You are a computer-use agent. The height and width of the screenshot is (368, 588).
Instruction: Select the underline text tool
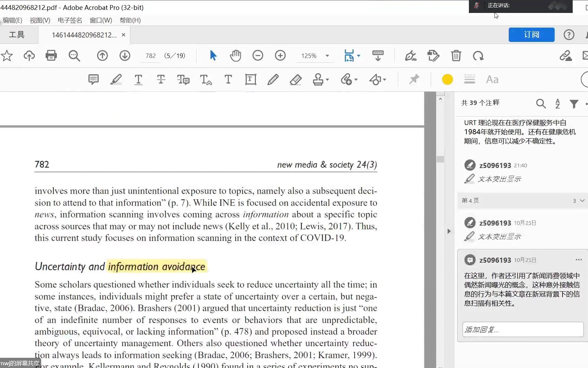click(x=138, y=80)
